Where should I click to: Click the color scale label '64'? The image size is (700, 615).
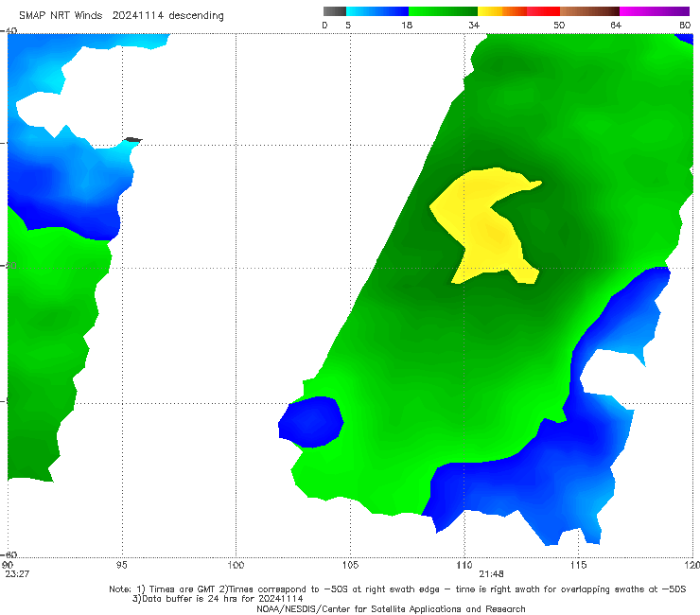pos(616,25)
